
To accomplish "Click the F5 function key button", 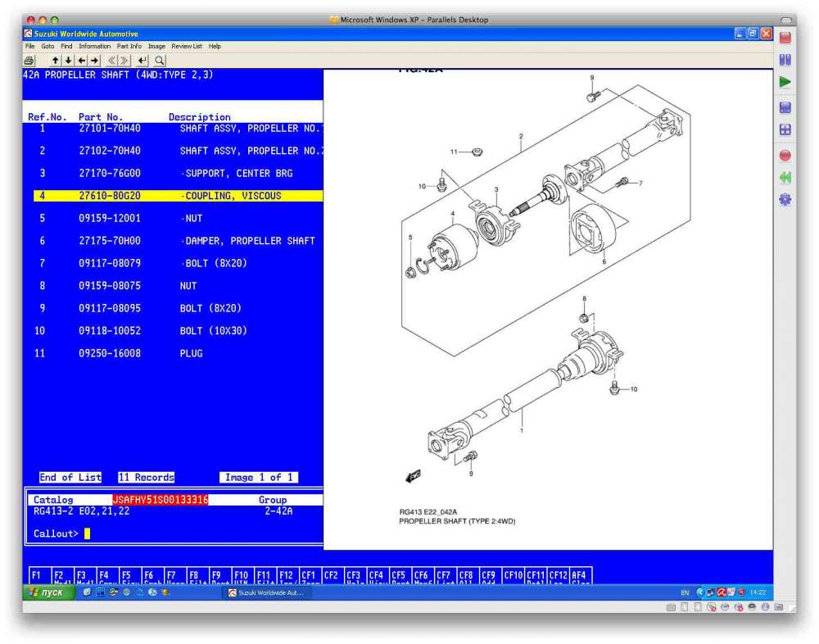I will click(129, 575).
